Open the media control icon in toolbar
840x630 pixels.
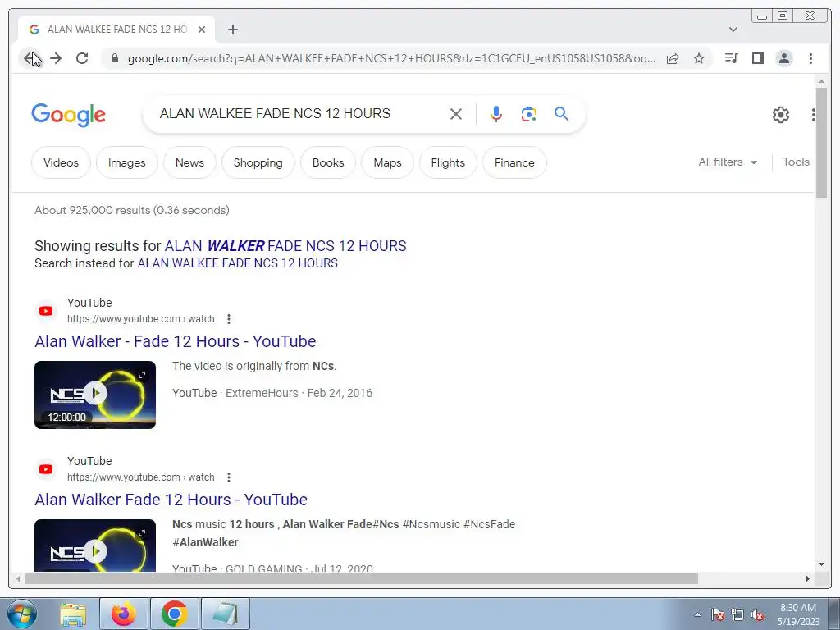pyautogui.click(x=731, y=58)
